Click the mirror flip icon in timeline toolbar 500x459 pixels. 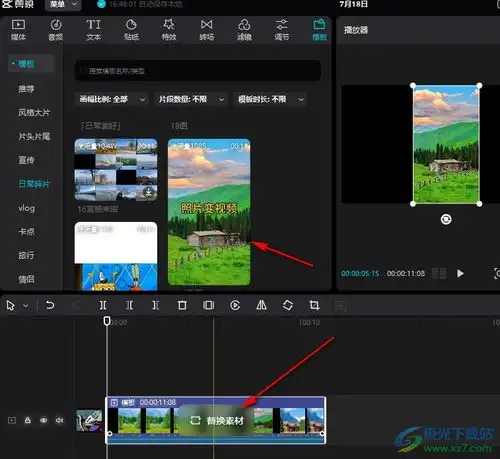click(261, 305)
